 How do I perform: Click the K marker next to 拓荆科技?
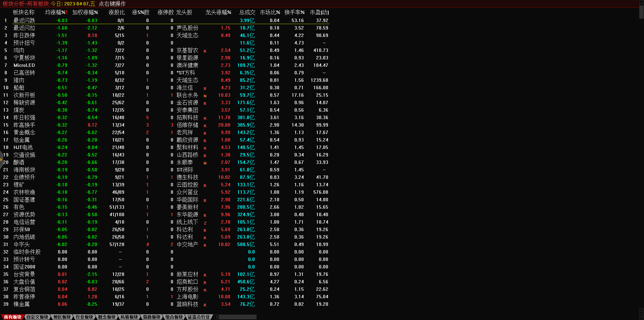205,118
